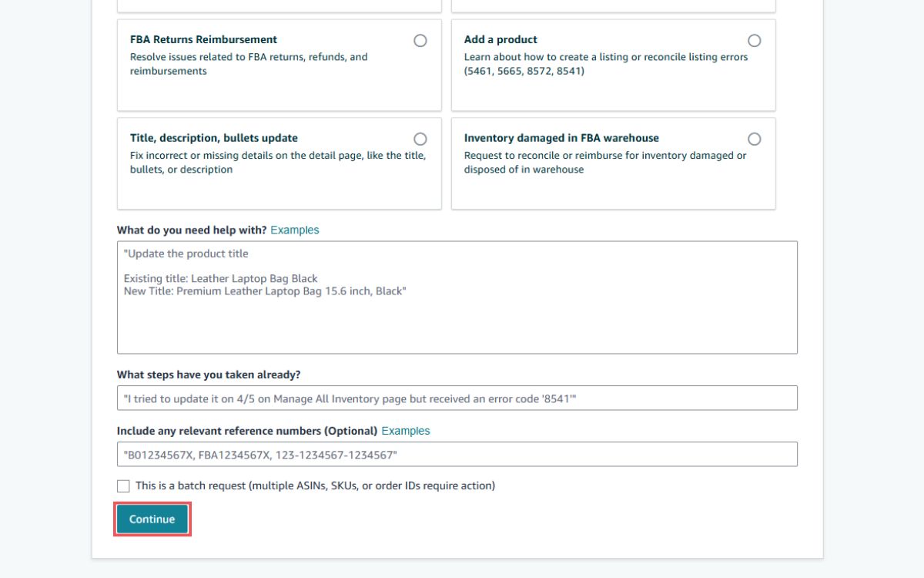Select the FBA Returns Reimbursement radio button
The image size is (924, 578).
coord(420,41)
